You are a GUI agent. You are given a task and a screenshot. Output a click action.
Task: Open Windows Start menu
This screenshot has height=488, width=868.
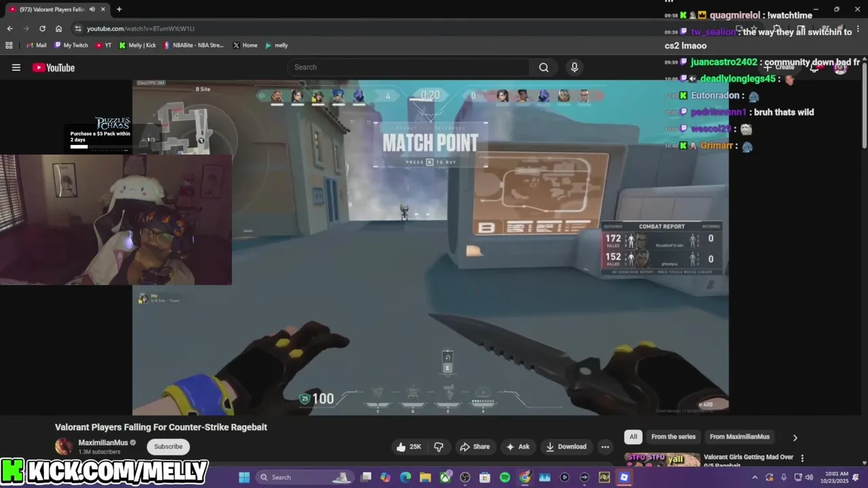(244, 477)
